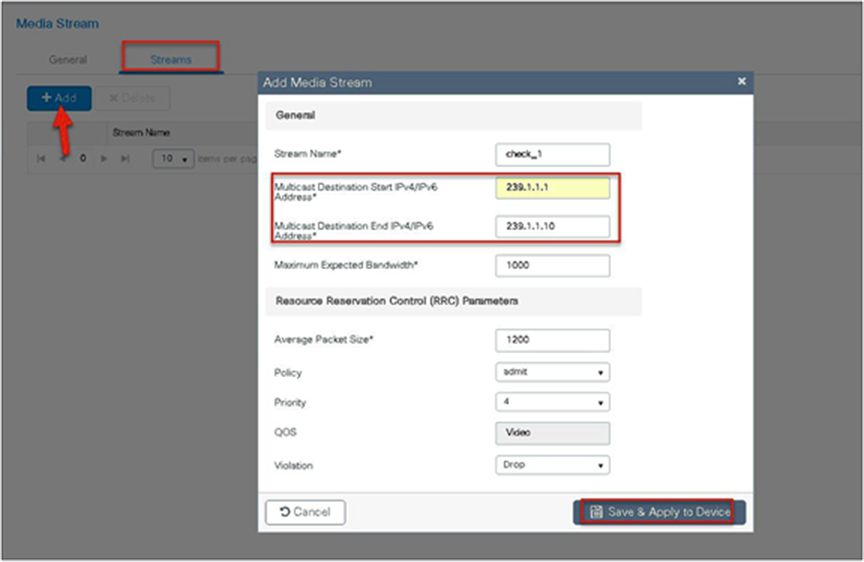
Task: Switch to the General tab
Action: tap(68, 60)
